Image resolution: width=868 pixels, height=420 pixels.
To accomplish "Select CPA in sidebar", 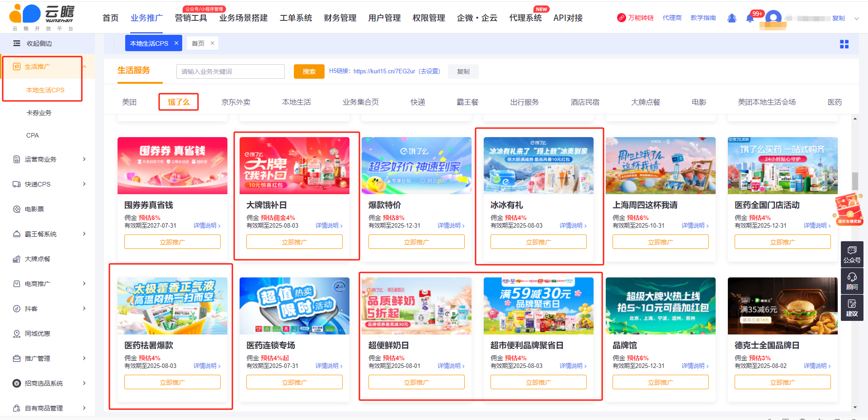I will [33, 135].
